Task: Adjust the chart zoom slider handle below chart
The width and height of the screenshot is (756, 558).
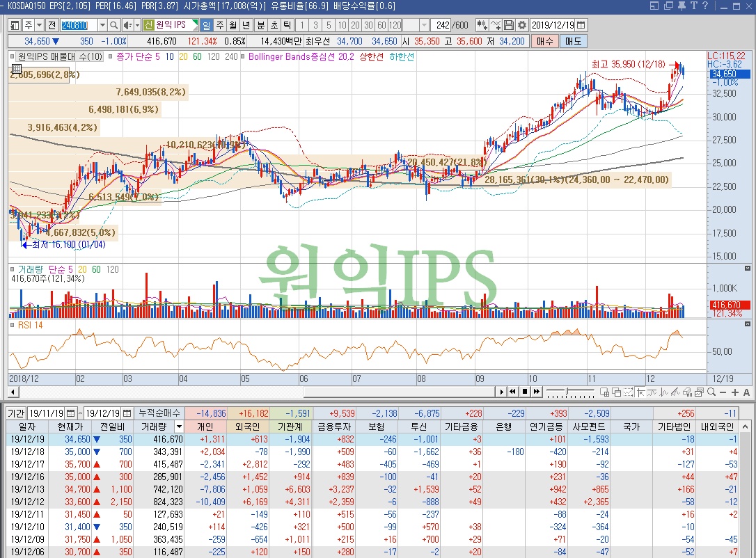Action: (567, 391)
